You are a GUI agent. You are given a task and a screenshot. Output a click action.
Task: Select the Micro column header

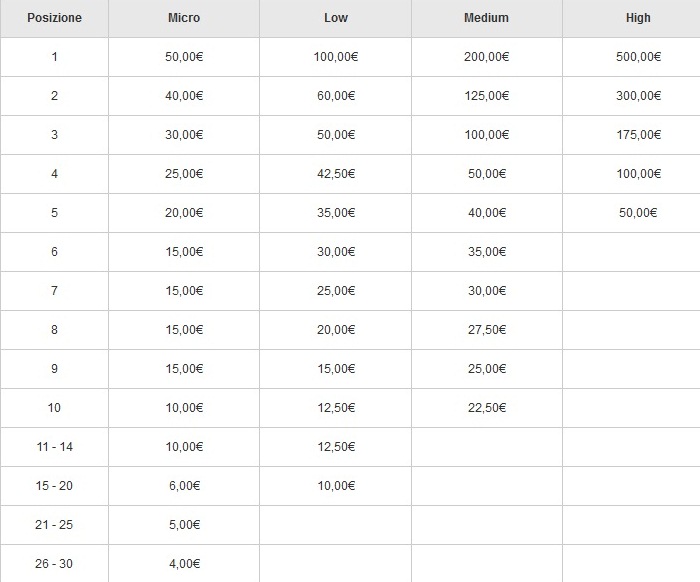184,18
